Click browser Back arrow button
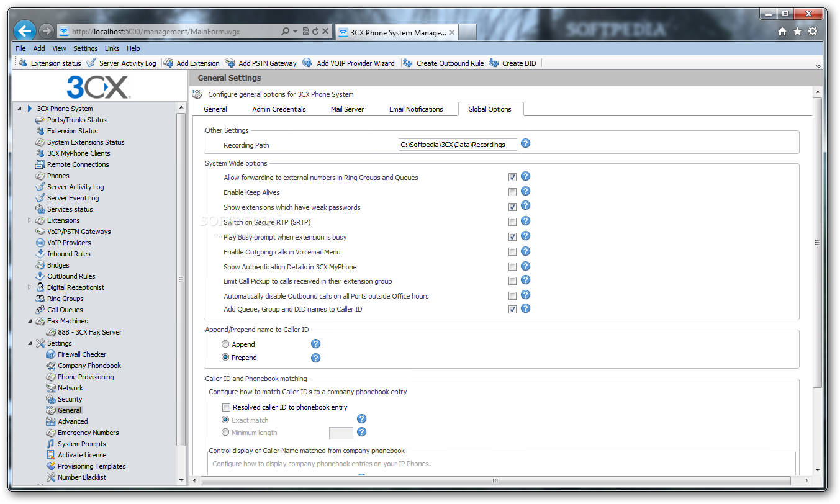The width and height of the screenshot is (840, 504). [x=25, y=30]
